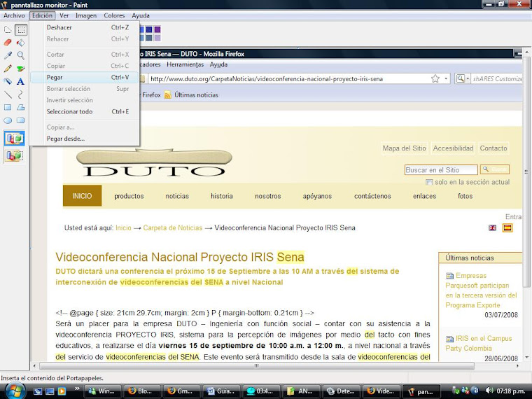Pick the Airbrush tool

coord(8,81)
